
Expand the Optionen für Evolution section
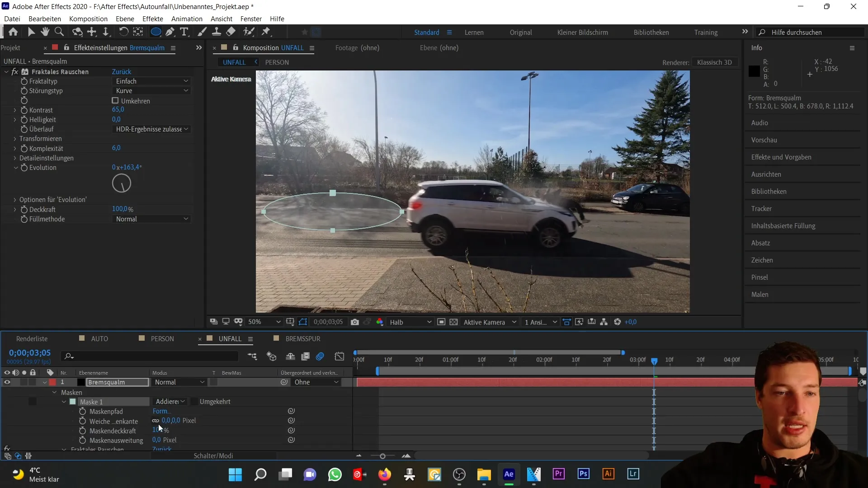click(x=14, y=200)
